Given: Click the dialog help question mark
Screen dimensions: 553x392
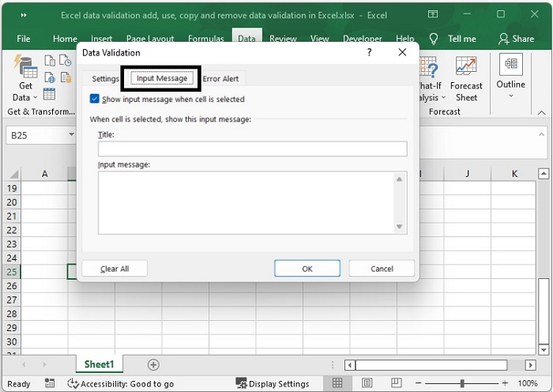Looking at the screenshot, I should 369,52.
